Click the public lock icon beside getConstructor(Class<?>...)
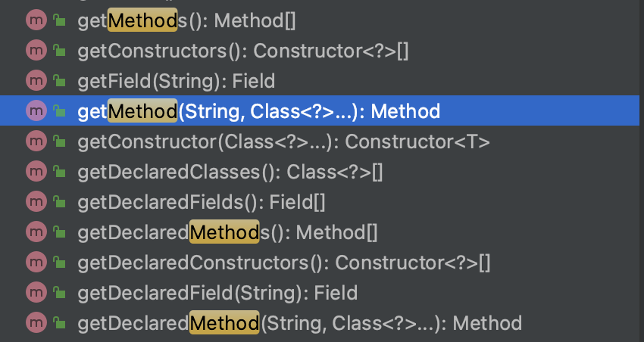644x342 pixels. point(59,141)
